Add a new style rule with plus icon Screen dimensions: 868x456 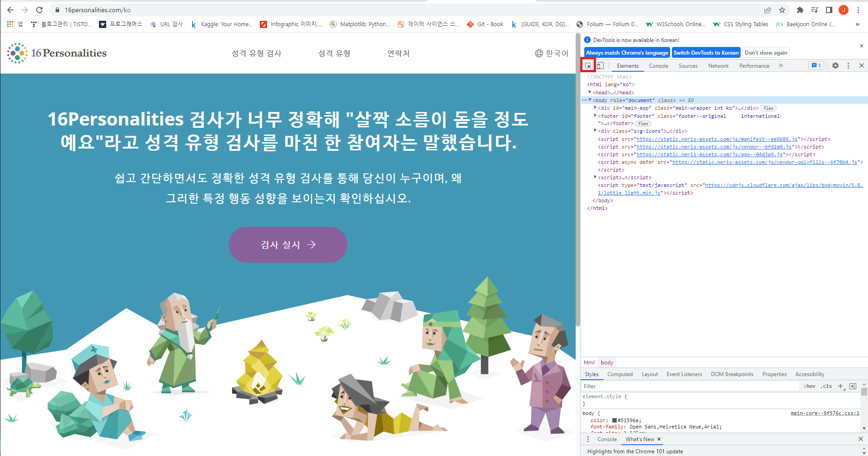point(841,386)
